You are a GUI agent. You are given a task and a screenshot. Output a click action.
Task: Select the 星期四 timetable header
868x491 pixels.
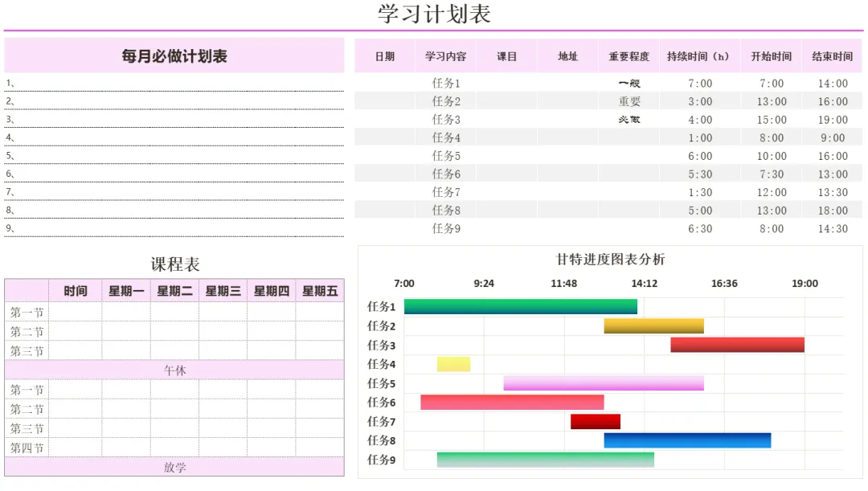(x=272, y=291)
